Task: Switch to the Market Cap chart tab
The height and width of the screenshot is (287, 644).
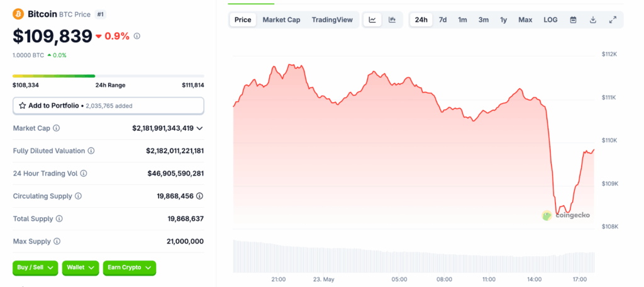Action: point(281,20)
